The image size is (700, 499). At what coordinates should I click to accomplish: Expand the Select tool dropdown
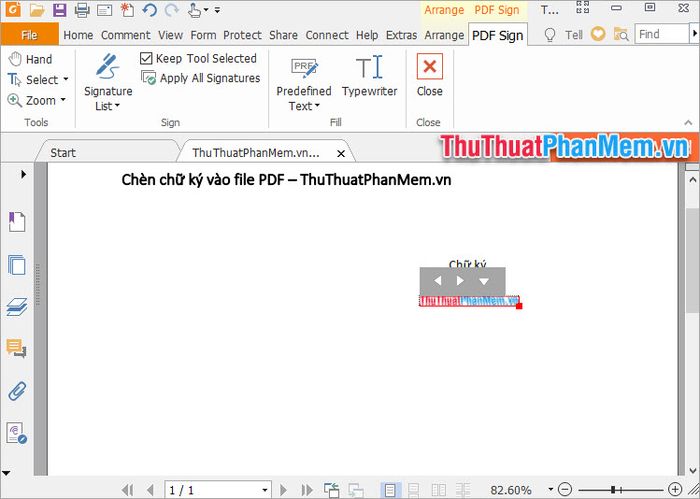[x=66, y=79]
